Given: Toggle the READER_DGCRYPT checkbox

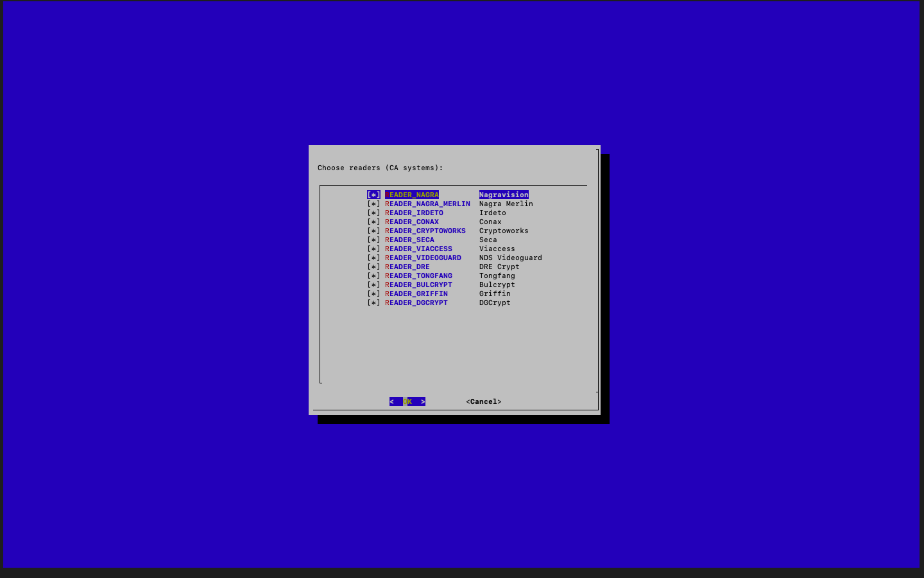Looking at the screenshot, I should pos(373,302).
